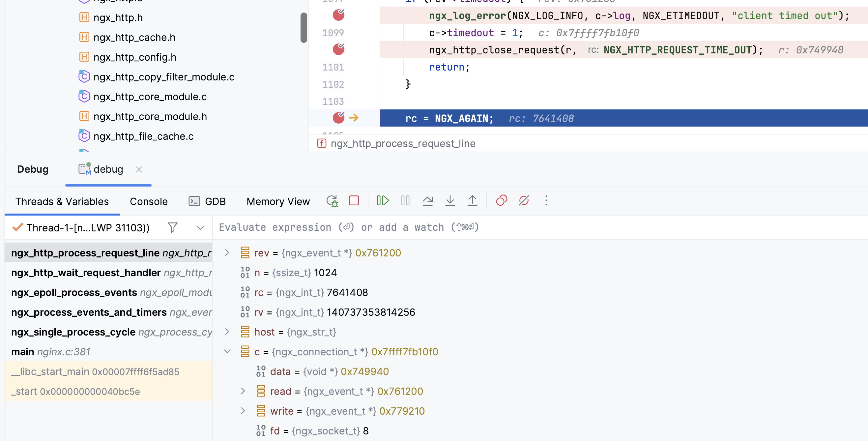Select the Memory View tab
868x441 pixels.
pyautogui.click(x=278, y=201)
